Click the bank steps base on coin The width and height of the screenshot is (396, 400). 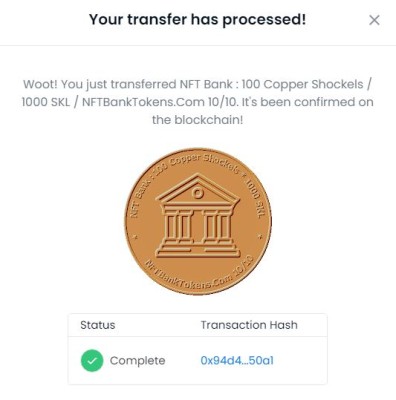point(198,250)
